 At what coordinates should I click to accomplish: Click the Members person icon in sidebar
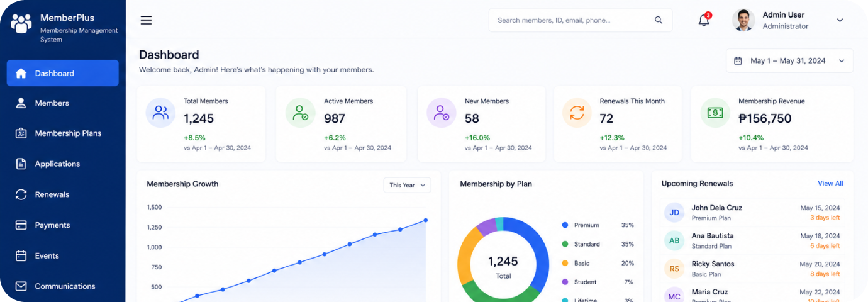[x=21, y=103]
